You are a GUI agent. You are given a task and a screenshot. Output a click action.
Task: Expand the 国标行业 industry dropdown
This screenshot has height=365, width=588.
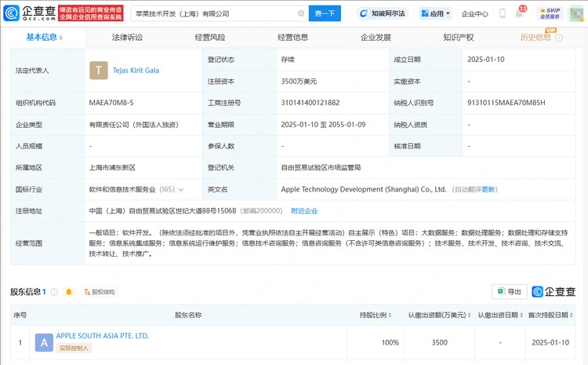click(x=181, y=189)
